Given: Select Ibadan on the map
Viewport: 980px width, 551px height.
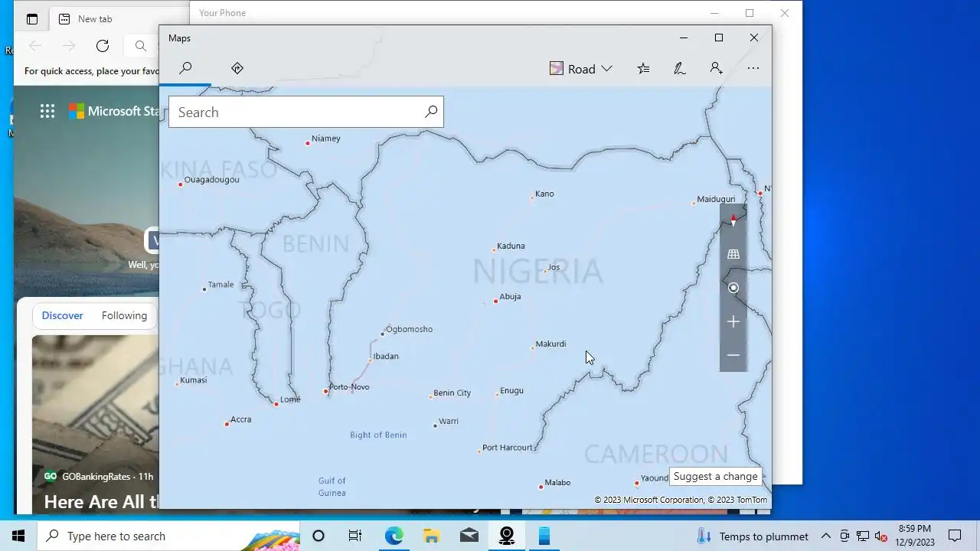Looking at the screenshot, I should [385, 356].
